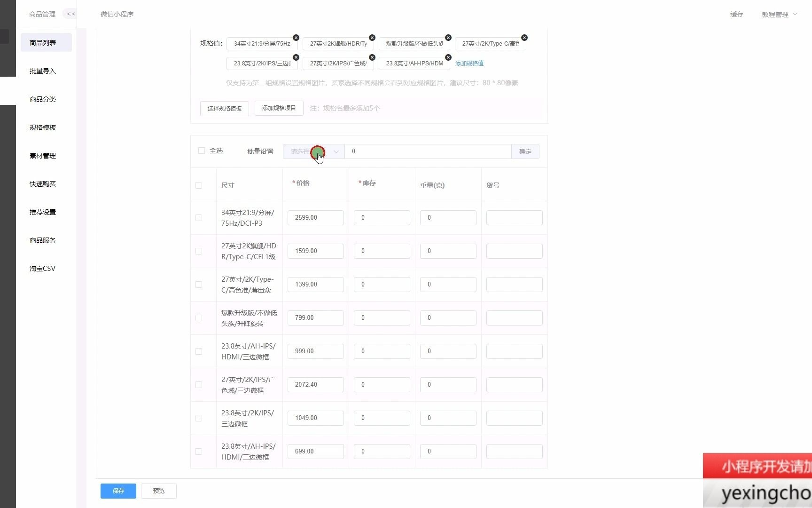Click the 保存 save button
812x508 pixels.
click(118, 491)
